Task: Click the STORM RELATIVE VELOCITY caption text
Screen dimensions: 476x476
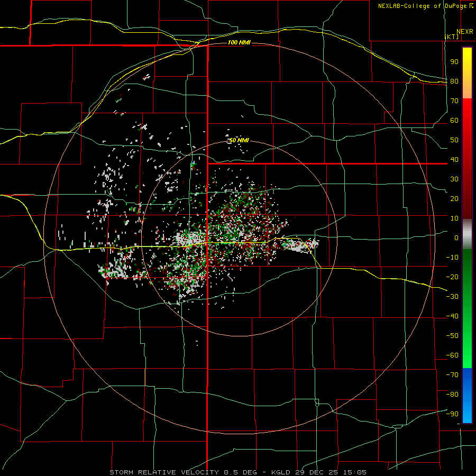Action: pyautogui.click(x=163, y=472)
